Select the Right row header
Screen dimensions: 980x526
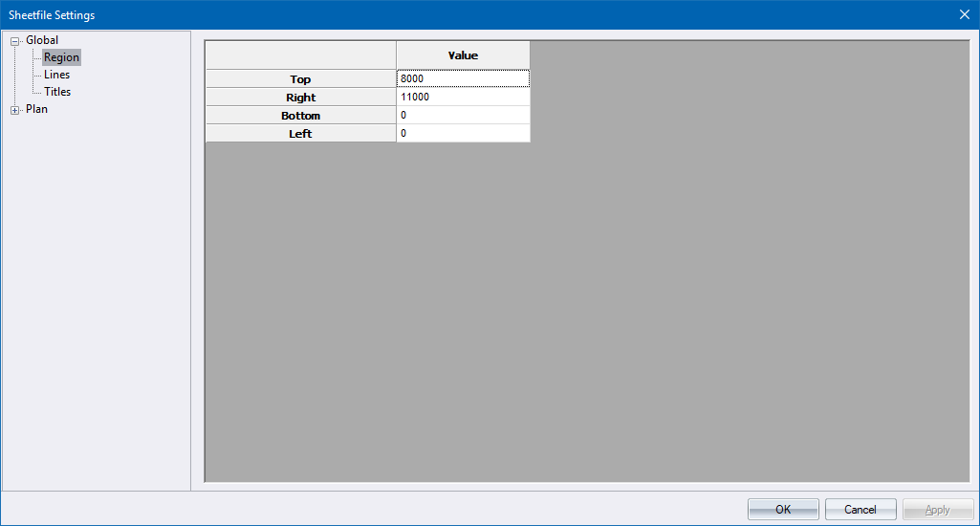(x=300, y=98)
